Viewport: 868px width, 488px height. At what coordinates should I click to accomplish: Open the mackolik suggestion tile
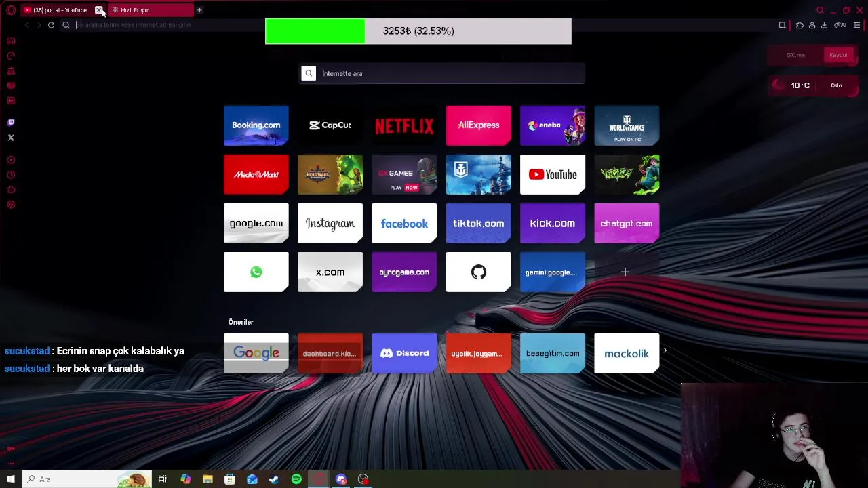coord(627,353)
